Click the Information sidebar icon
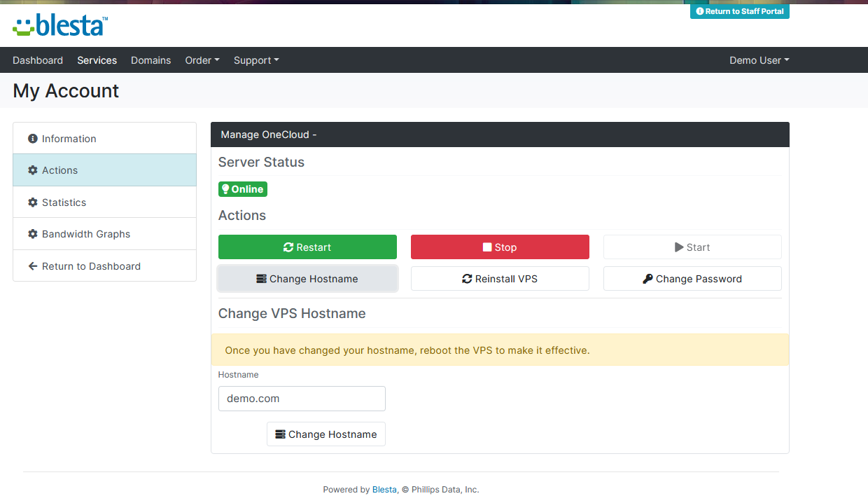 point(32,139)
